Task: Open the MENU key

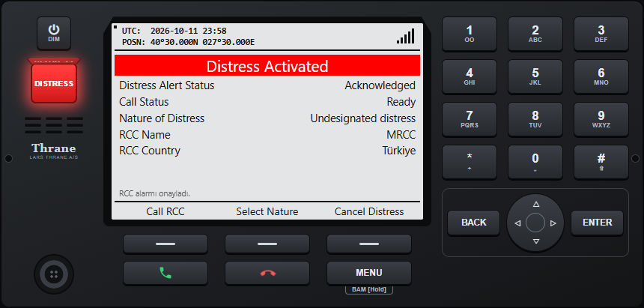Action: pyautogui.click(x=369, y=273)
